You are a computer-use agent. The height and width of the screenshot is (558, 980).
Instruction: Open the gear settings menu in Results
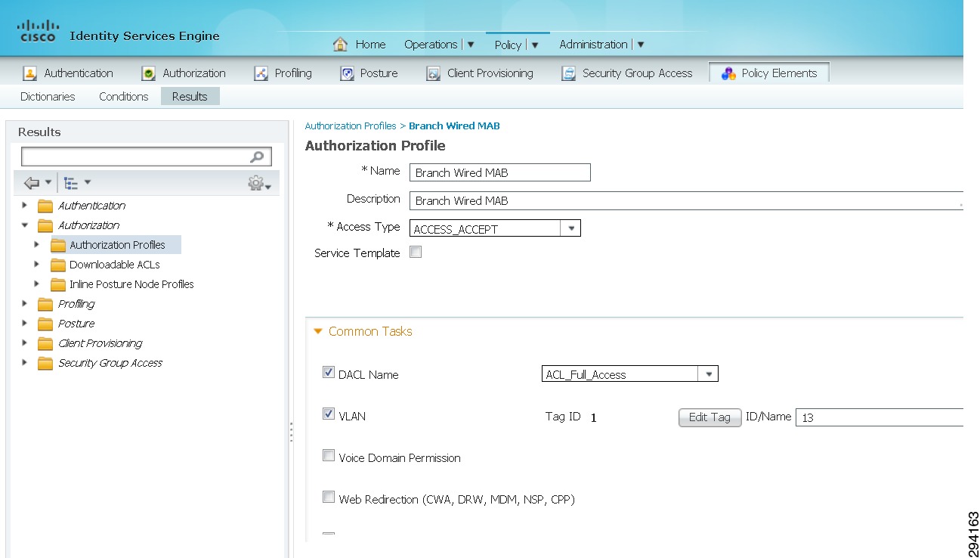(259, 183)
